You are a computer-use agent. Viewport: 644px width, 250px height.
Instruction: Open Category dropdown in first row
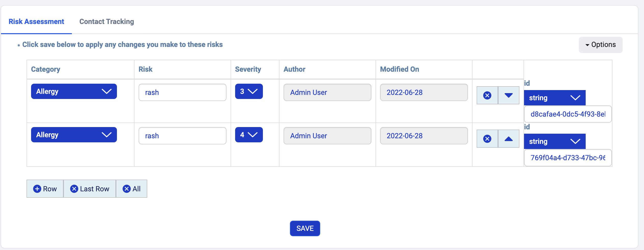74,91
